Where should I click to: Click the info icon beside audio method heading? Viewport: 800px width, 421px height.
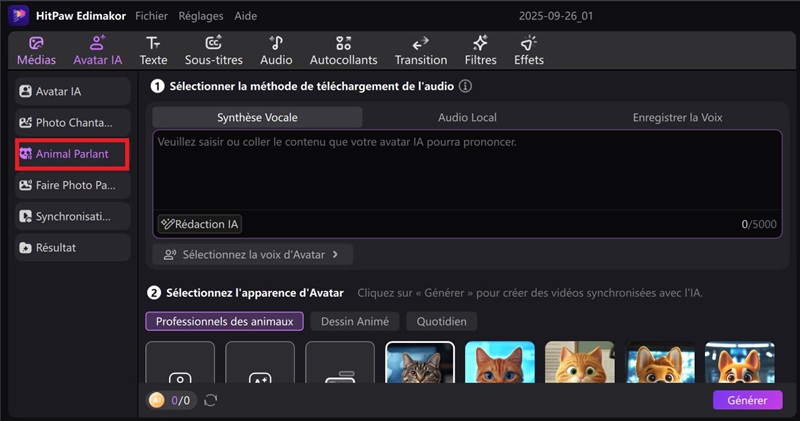pyautogui.click(x=465, y=86)
